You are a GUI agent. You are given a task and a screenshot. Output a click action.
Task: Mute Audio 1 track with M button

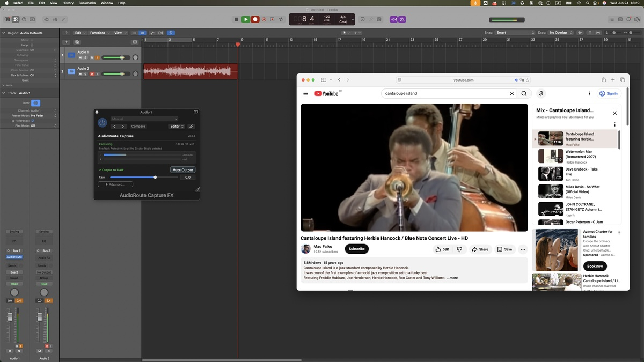click(x=80, y=57)
